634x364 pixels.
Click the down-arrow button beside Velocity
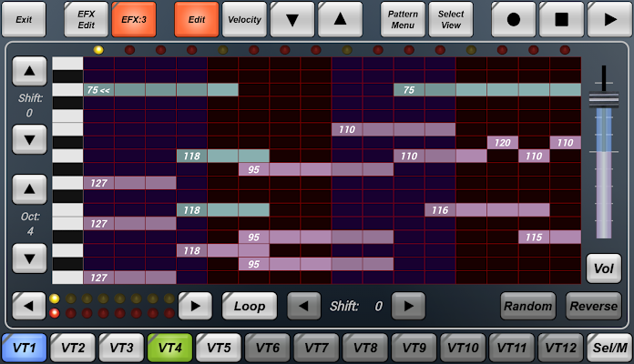point(291,19)
